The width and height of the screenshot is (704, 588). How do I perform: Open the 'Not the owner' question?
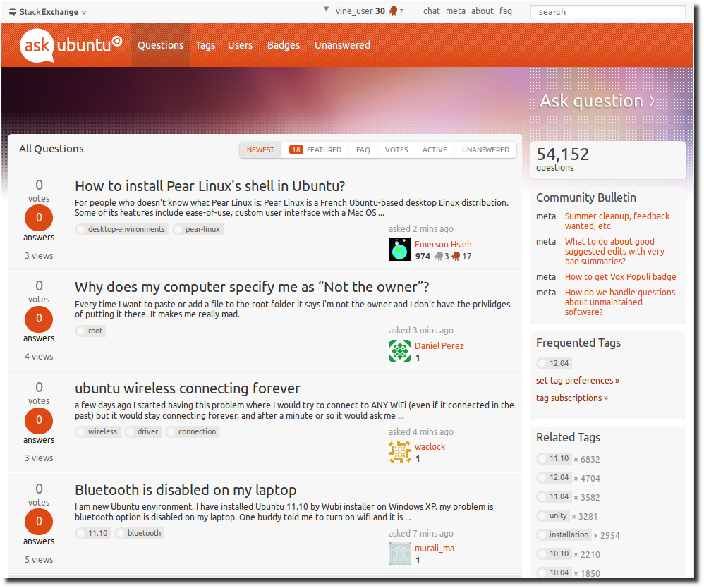252,287
